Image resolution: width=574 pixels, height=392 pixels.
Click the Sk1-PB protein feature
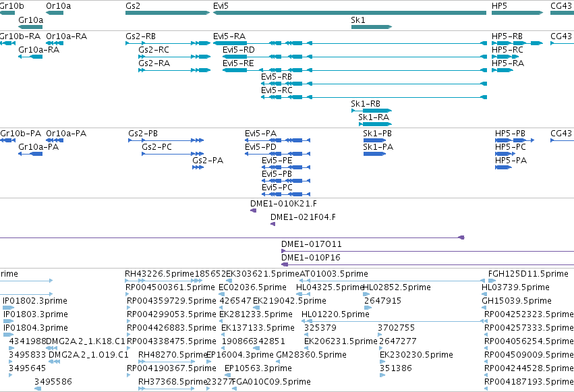[x=374, y=140]
